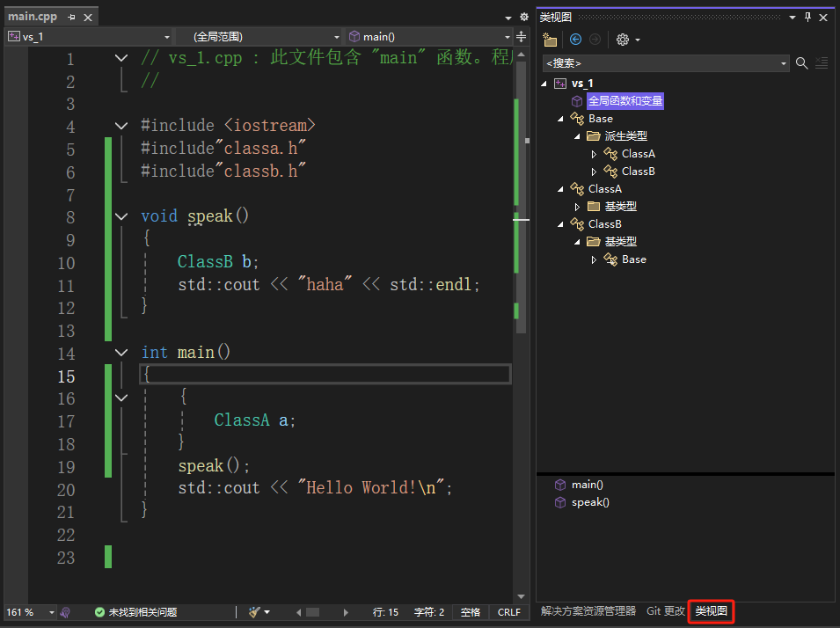Click the horizontal scrollbar thumb in the editor
Image resolution: width=840 pixels, height=628 pixels.
(312, 612)
